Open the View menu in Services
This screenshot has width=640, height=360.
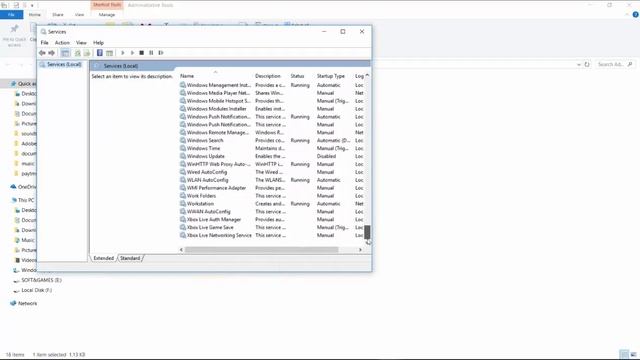click(x=81, y=42)
